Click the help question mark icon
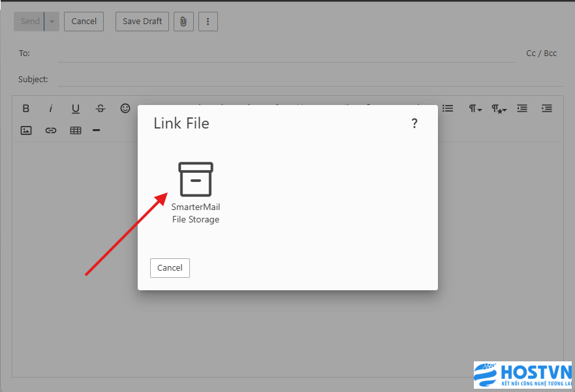This screenshot has height=392, width=575. [x=414, y=123]
